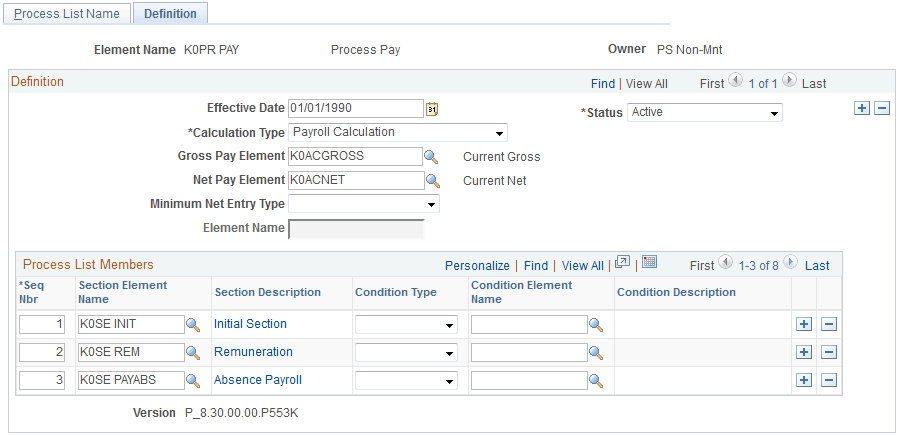Screen dimensions: 899x436
Task: Add a row after sequence 2 Remuneration
Action: point(803,352)
